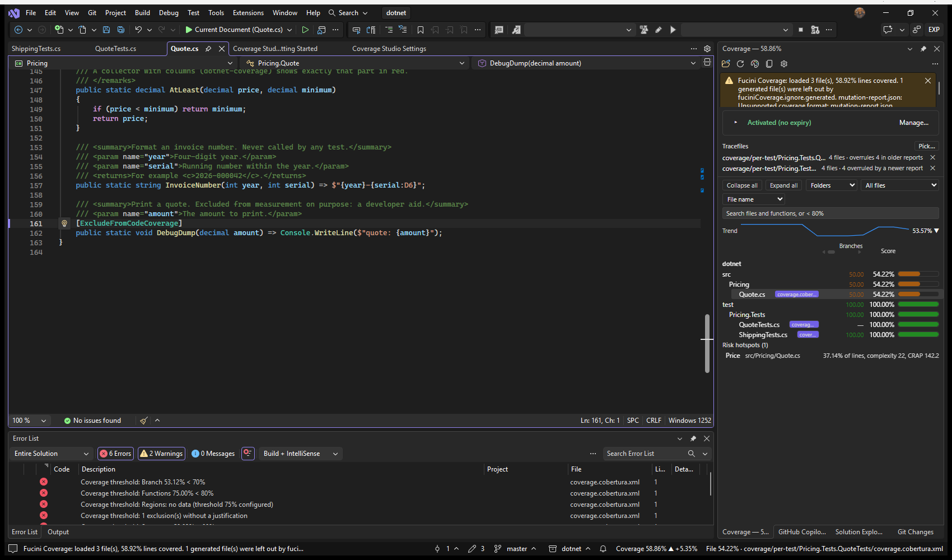Screen dimensions: 952x560
Task: Toggle the 6 Errors filter
Action: 115,454
